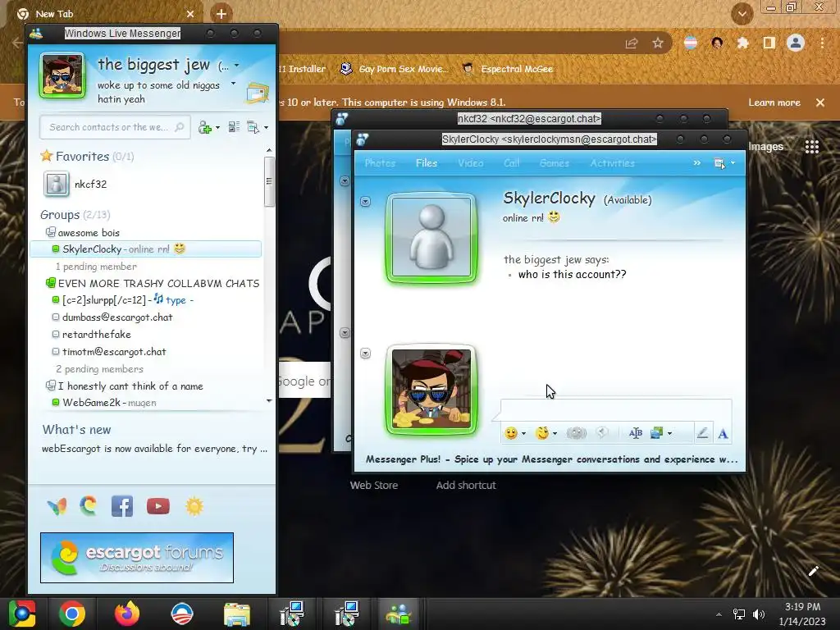Open the Espectral McGee bookmark
840x630 pixels.
tap(508, 69)
